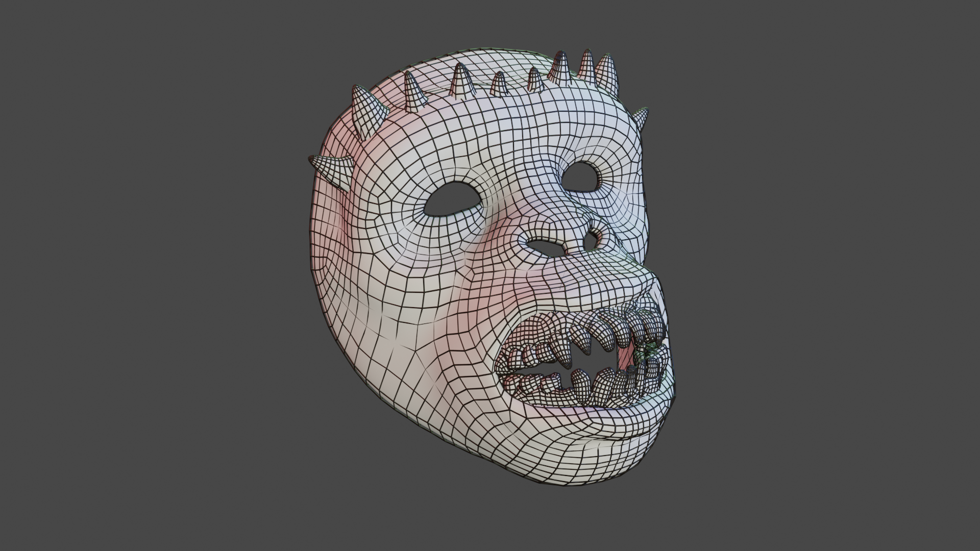Screen dimensions: 980x551
Task: Click the smaller nostril on the nose's far side
Action: pyautogui.click(x=592, y=241)
